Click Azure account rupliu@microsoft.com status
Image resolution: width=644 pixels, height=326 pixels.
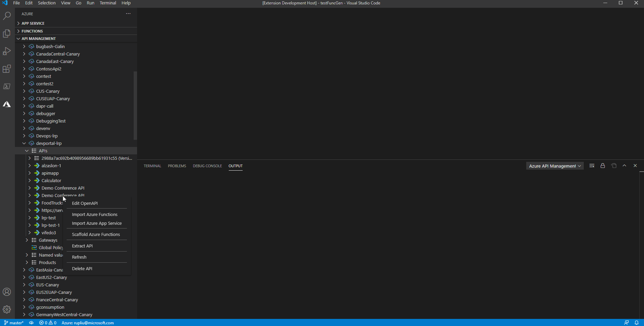88,323
